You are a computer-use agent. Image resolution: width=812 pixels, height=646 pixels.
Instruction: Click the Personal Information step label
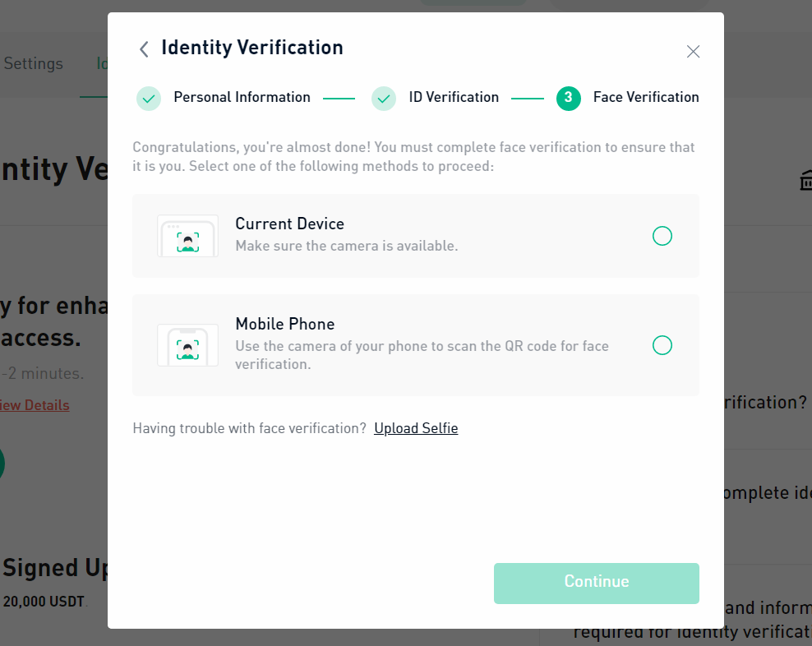(x=242, y=97)
